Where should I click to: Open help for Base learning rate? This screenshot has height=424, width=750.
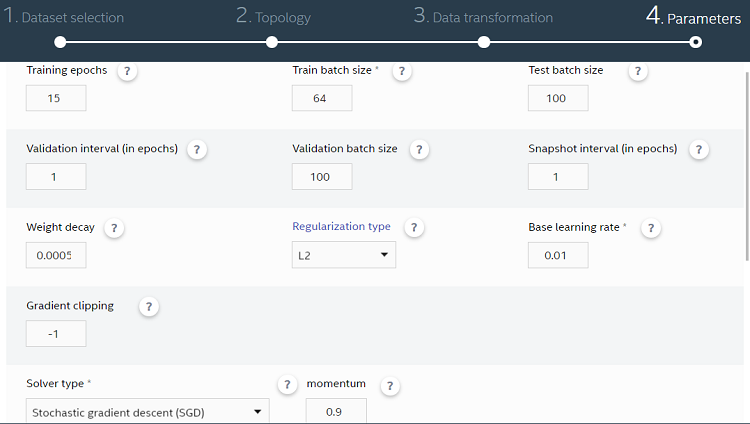coord(651,228)
